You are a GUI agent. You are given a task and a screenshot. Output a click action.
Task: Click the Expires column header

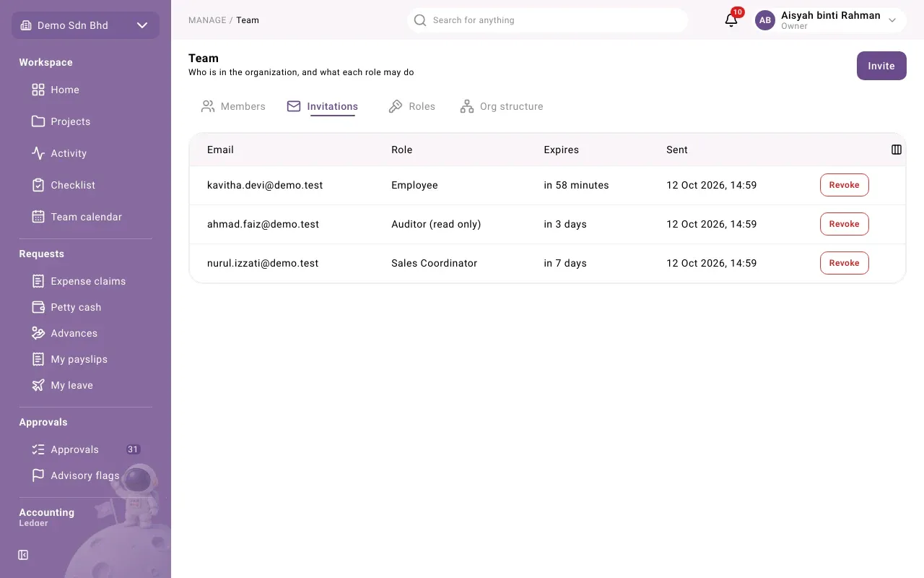tap(562, 150)
